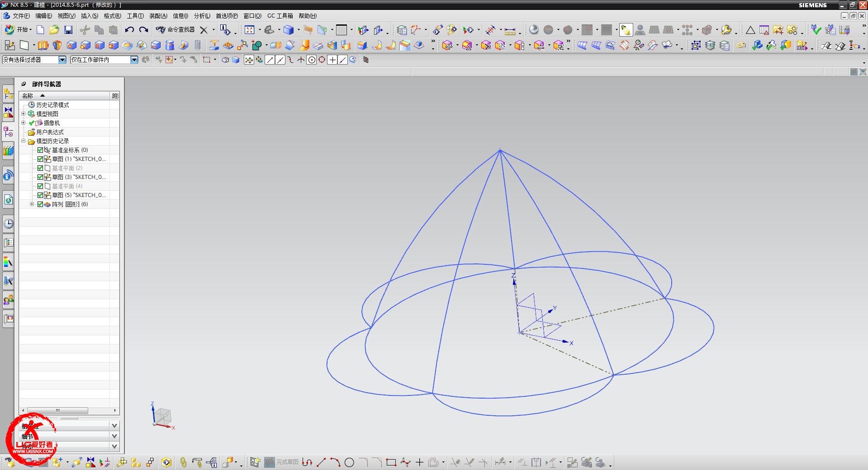Screen dimensions: 868x470
Task: Open the 帮助(H) menu
Action: point(307,16)
